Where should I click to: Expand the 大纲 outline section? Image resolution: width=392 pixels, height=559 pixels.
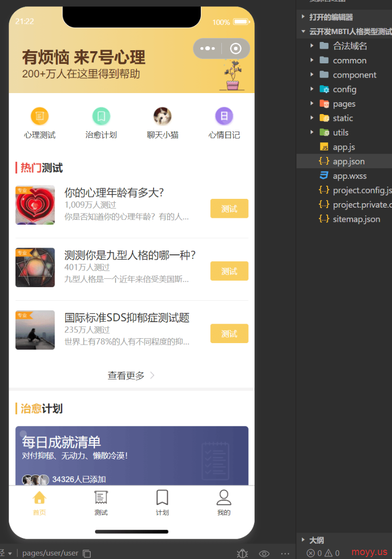[x=303, y=540]
